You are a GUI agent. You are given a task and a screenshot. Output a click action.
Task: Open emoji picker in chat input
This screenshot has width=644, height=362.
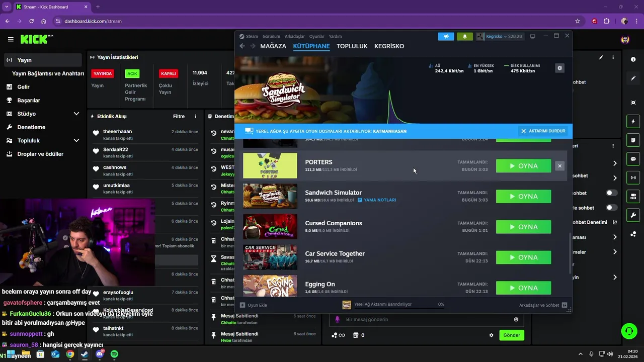coord(516,319)
